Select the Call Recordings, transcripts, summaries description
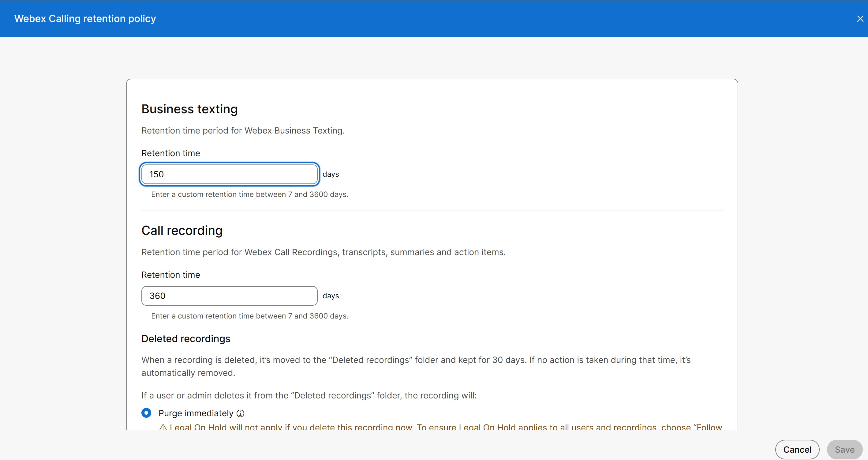Viewport: 868px width, 460px height. tap(324, 252)
